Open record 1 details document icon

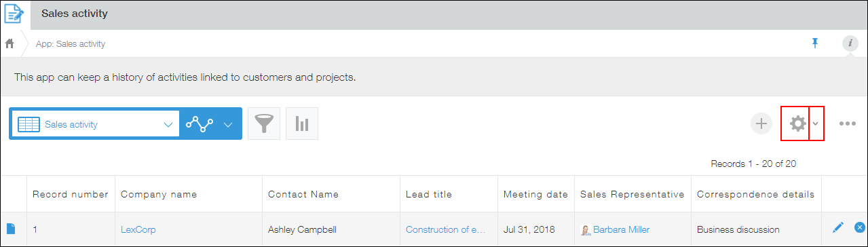click(11, 229)
